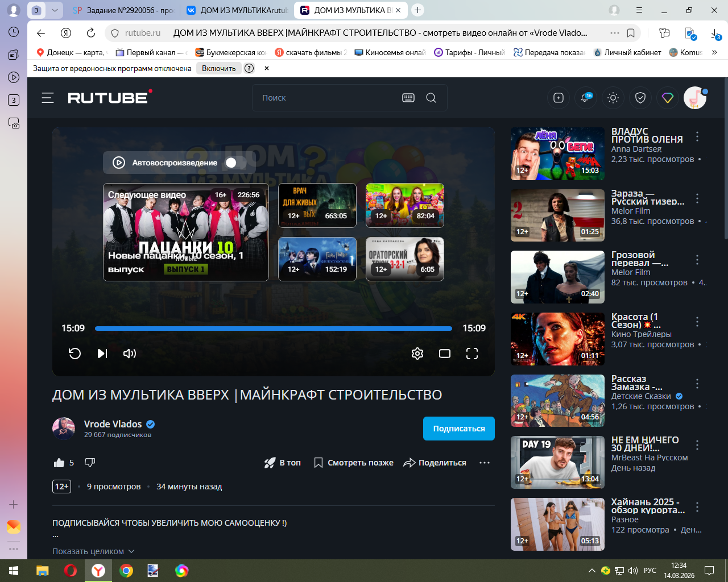Toggle theater mode in player
The height and width of the screenshot is (582, 728).
coord(445,354)
